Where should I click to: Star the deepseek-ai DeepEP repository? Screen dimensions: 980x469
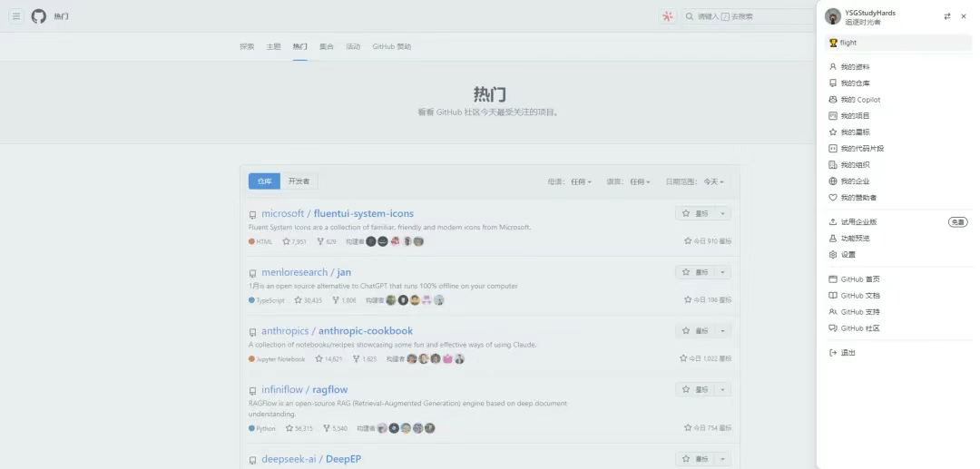pos(694,460)
